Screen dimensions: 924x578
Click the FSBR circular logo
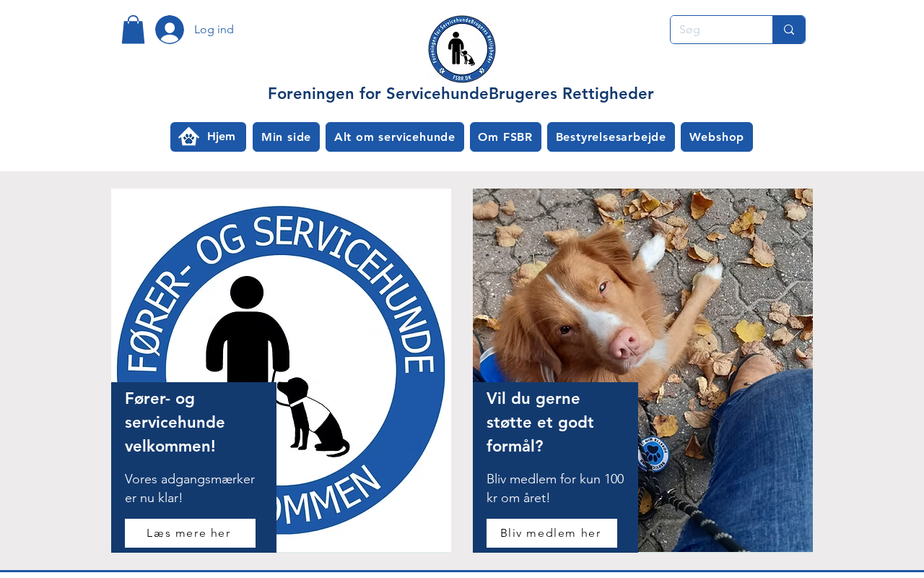(461, 49)
